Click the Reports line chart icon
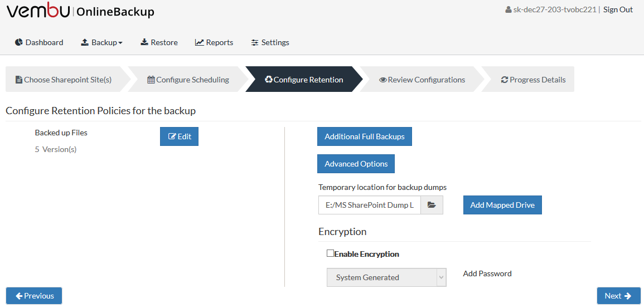Viewport: 644px width, 308px height. click(199, 42)
